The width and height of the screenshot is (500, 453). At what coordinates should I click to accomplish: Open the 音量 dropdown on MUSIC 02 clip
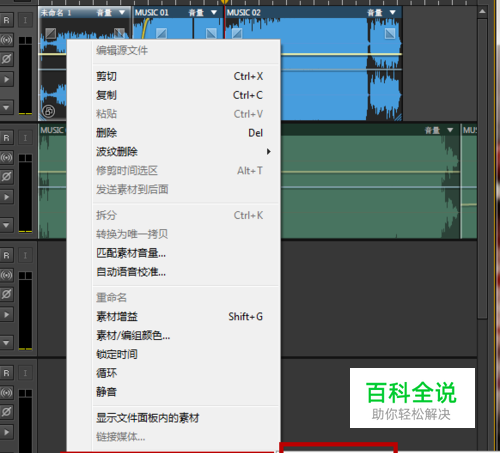[x=393, y=13]
